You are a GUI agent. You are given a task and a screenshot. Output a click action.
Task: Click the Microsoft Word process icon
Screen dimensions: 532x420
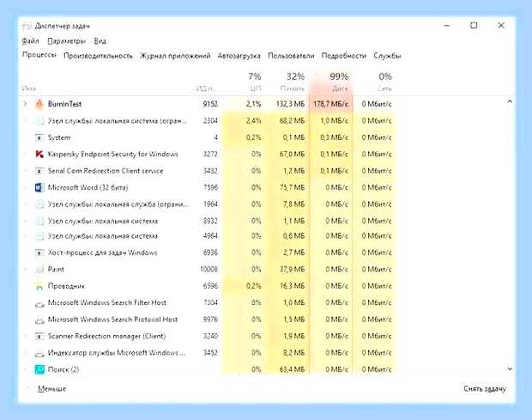39,187
